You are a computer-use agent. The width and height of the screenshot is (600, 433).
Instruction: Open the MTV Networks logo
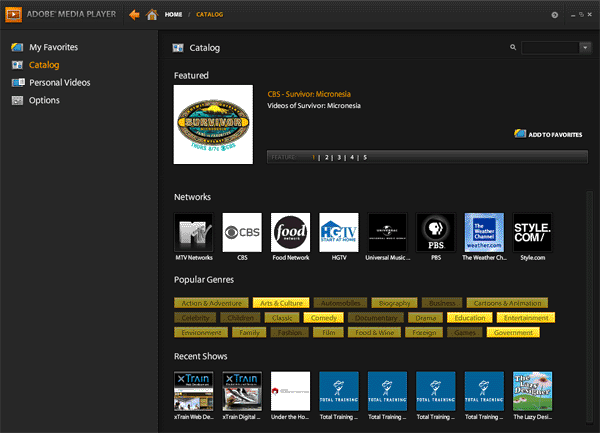tap(194, 233)
